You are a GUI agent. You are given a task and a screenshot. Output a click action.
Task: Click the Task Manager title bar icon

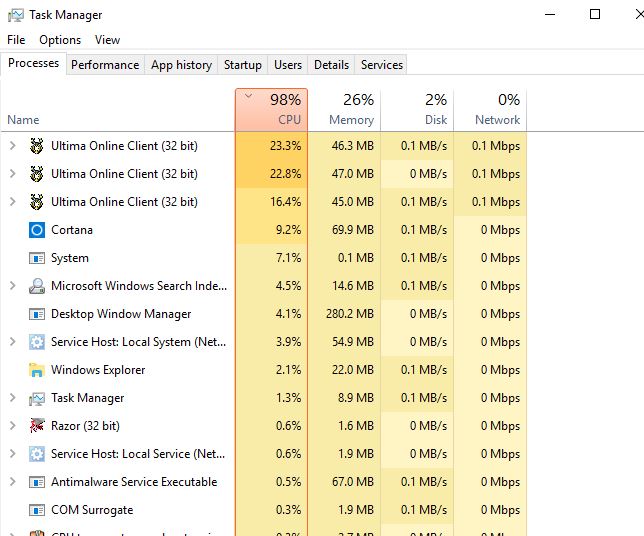point(16,15)
